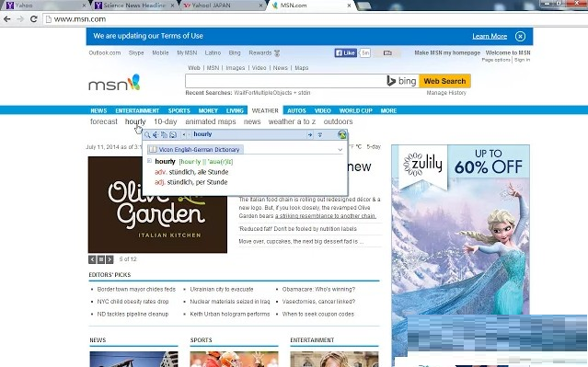Click the Web Search button
The image size is (588, 367).
(x=444, y=81)
